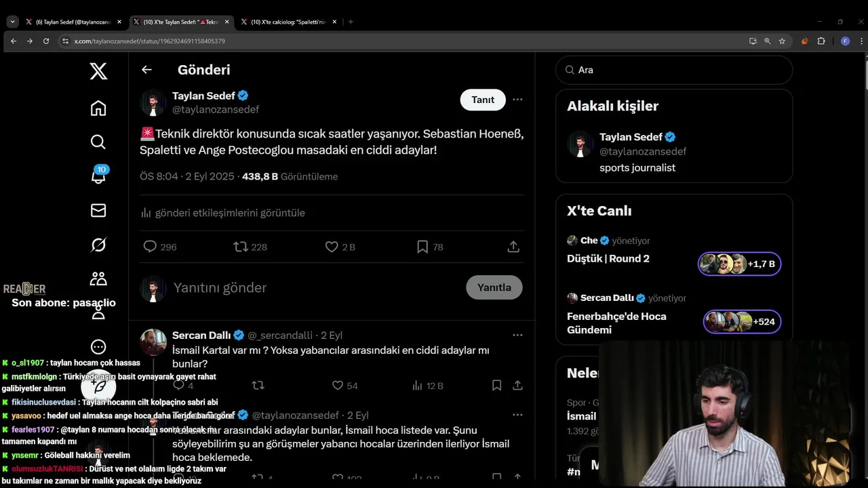Open Grok icon in sidebar
The width and height of the screenshot is (868, 488).
click(x=98, y=245)
